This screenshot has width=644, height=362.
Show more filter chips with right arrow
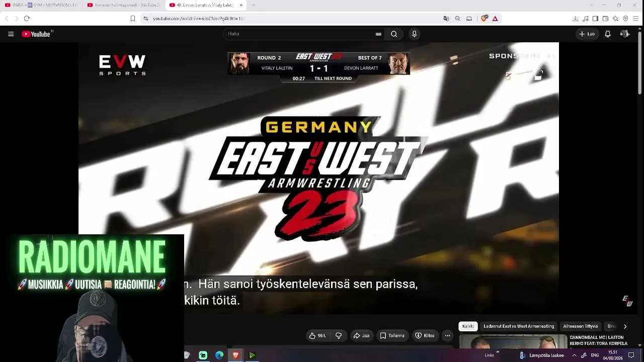click(625, 326)
